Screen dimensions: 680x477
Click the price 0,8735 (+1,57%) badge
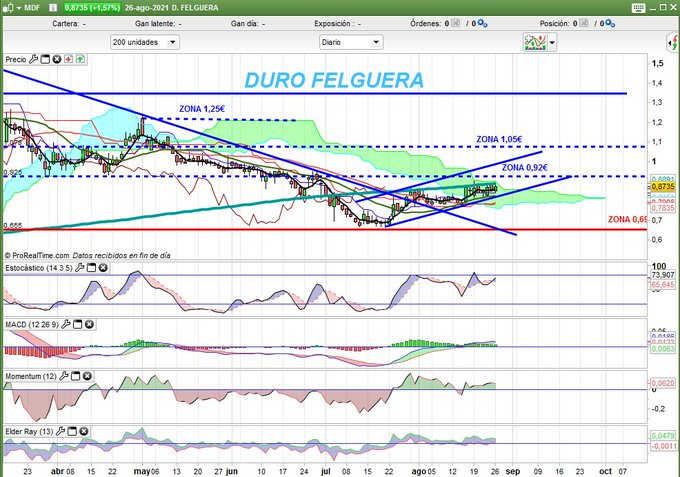point(92,8)
